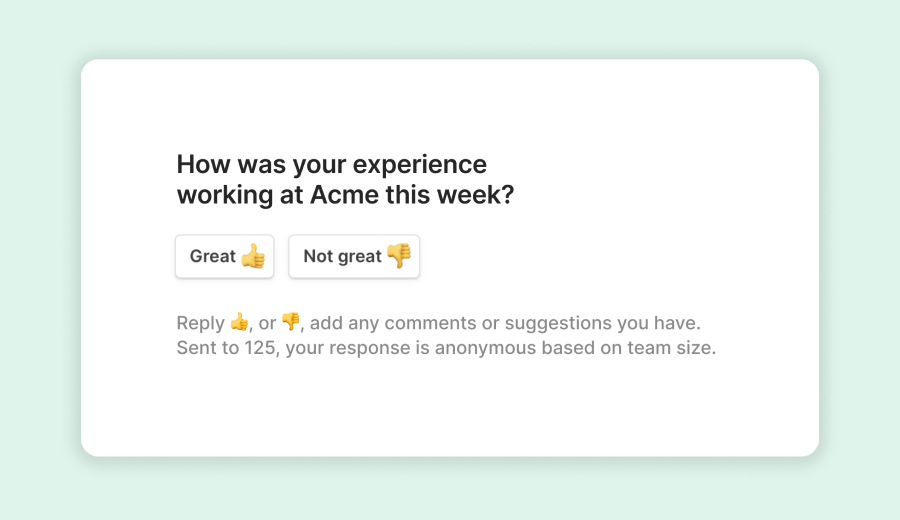The height and width of the screenshot is (520, 900).
Task: Click the Great button
Action: tap(225, 257)
